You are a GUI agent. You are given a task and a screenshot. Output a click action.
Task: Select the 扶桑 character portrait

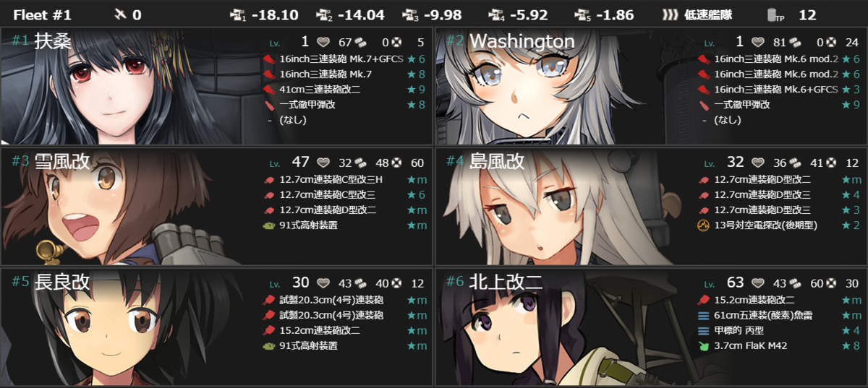130,85
